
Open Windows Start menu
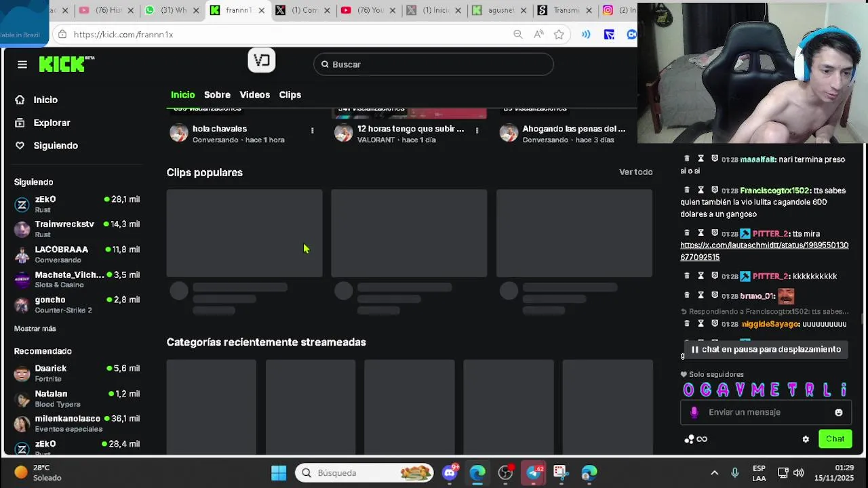click(279, 472)
